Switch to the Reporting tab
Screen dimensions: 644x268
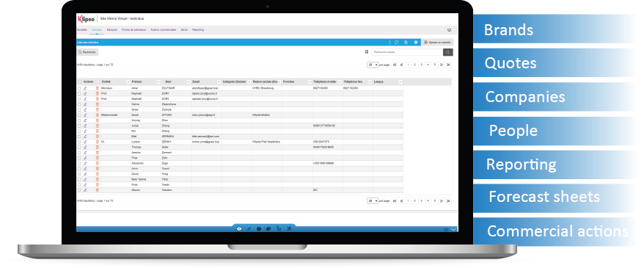click(x=197, y=30)
